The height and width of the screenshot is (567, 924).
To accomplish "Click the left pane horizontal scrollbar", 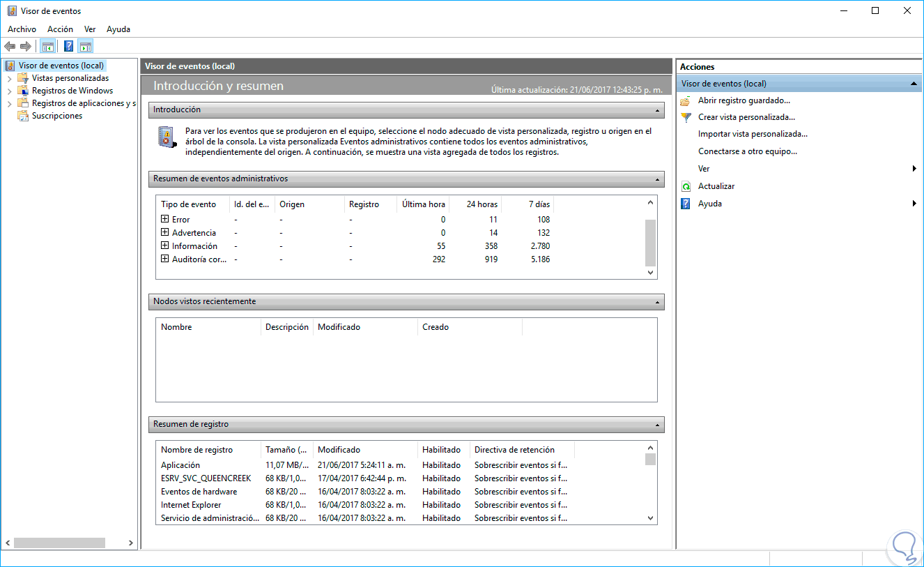I will click(x=59, y=543).
